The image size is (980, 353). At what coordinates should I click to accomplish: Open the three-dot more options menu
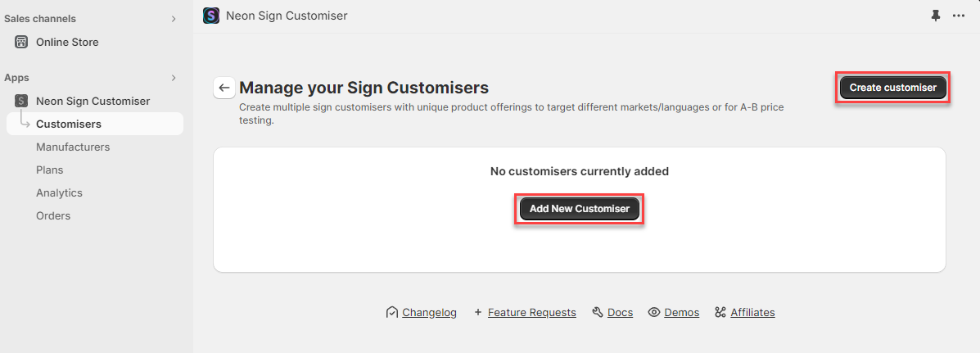[x=959, y=16]
